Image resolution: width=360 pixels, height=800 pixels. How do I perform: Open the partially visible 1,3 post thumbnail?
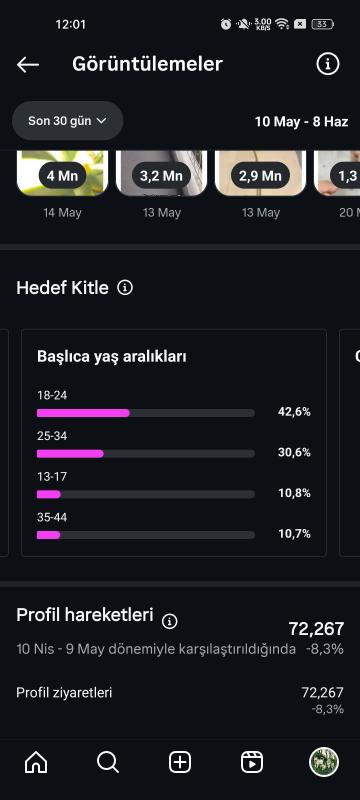tap(338, 173)
